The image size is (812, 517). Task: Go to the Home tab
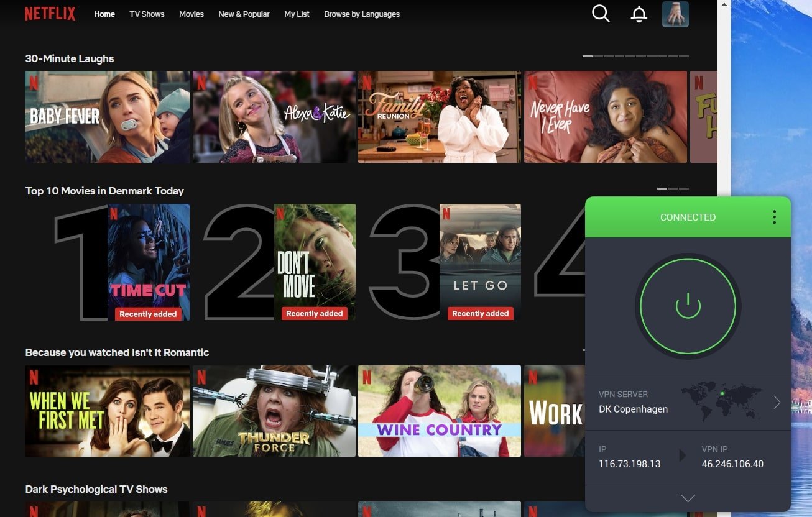click(104, 14)
